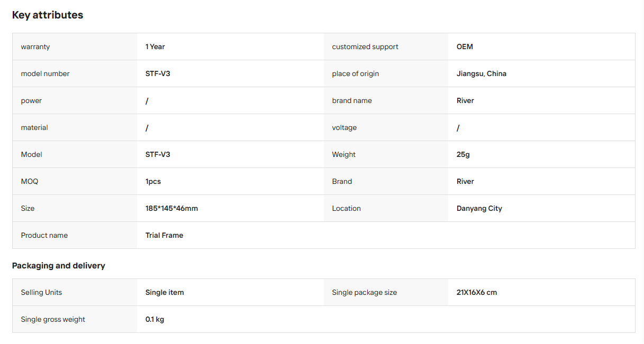This screenshot has height=344, width=644.
Task: Click the material label cell
Action: (75, 127)
